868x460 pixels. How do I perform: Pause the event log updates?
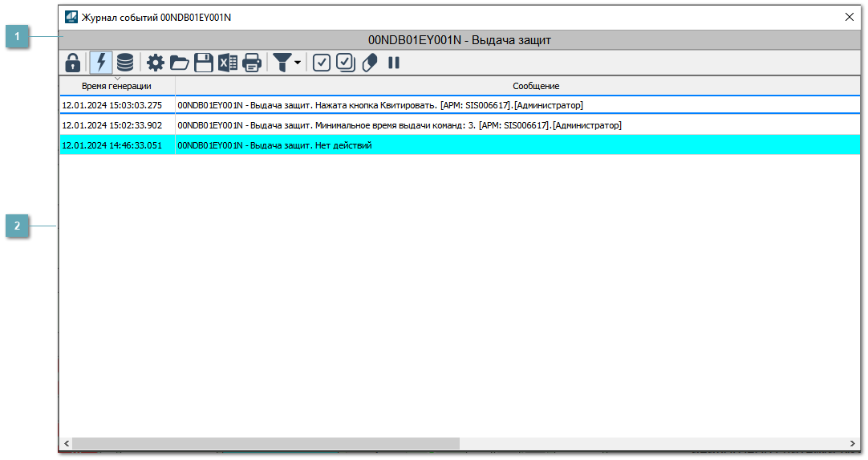click(394, 63)
